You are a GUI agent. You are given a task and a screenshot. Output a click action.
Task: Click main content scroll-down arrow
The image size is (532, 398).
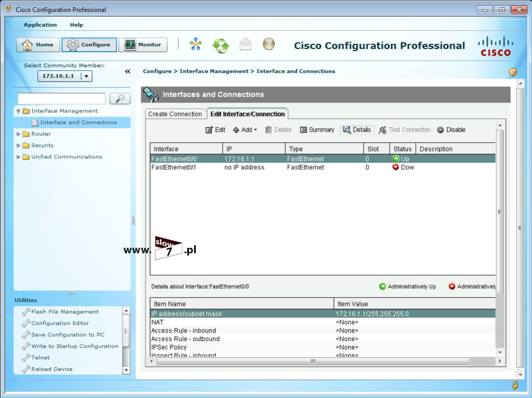[520, 375]
